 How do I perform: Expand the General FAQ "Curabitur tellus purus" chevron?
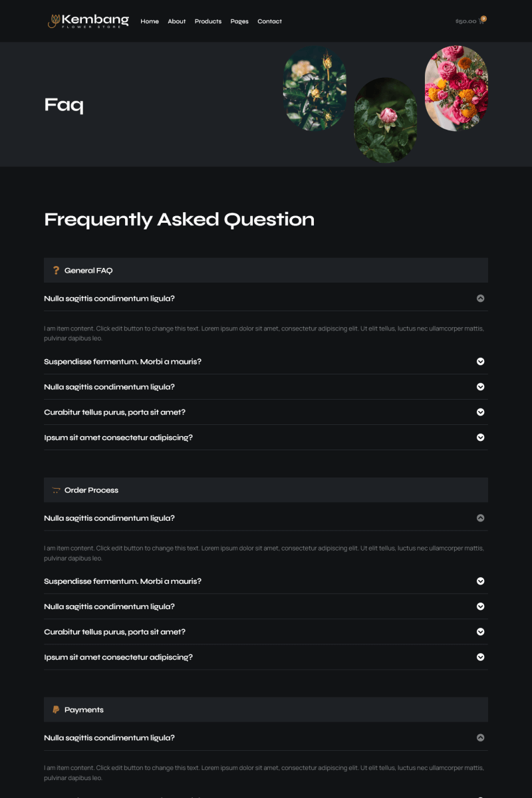tap(481, 412)
